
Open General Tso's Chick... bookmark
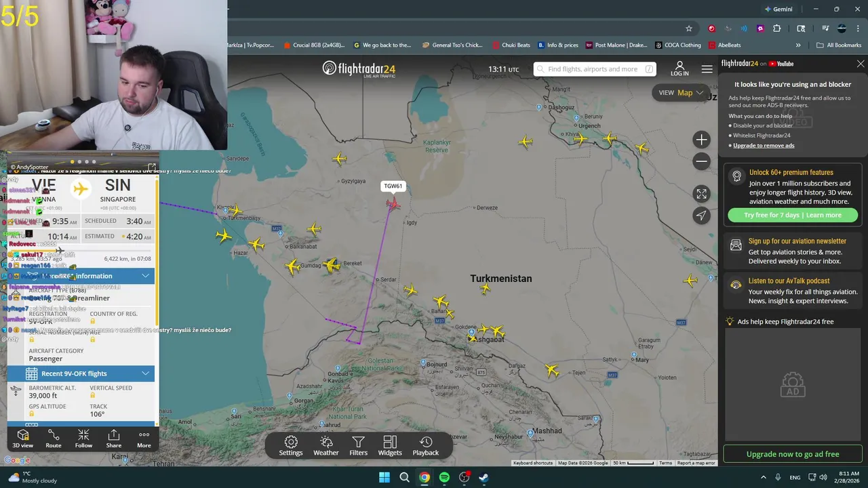(452, 45)
